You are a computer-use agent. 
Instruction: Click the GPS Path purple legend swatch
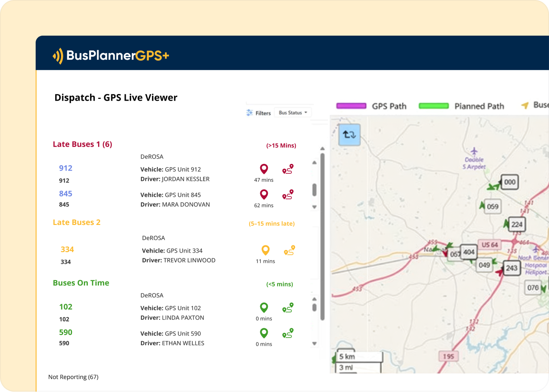coord(351,106)
